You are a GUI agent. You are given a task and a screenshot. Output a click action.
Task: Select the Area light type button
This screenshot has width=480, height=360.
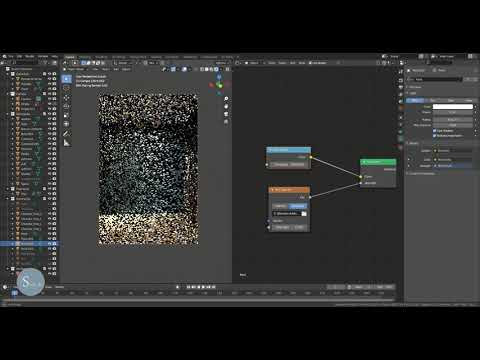point(468,100)
